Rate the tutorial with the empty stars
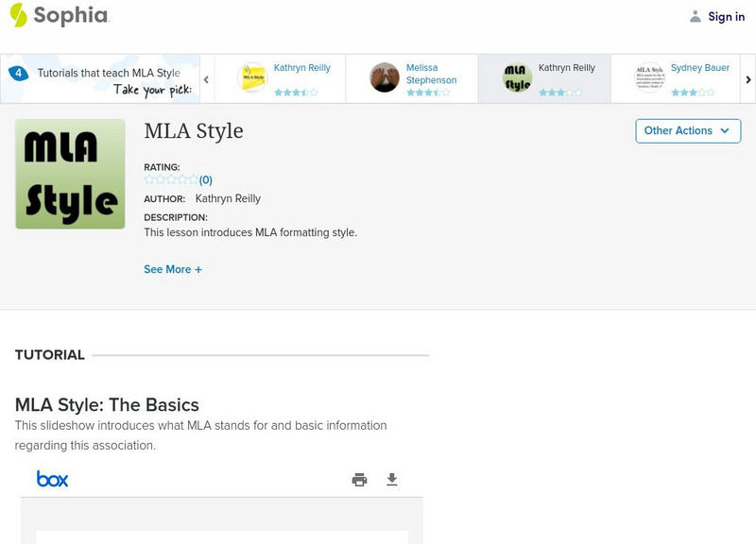 coord(171,179)
